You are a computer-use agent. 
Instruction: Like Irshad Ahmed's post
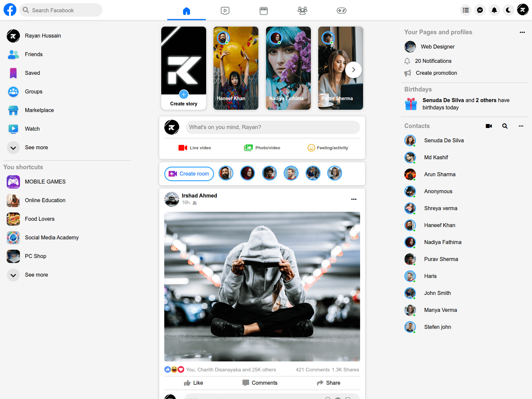click(194, 383)
